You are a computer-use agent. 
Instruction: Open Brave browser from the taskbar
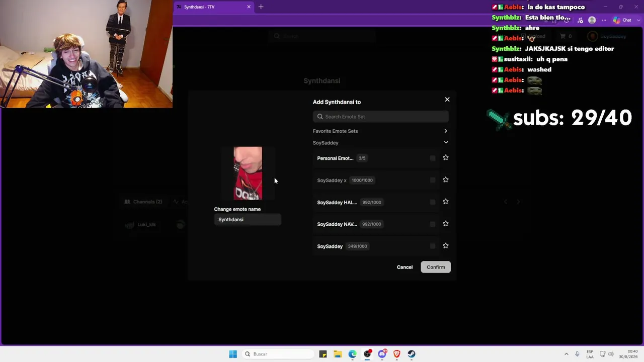point(396,354)
